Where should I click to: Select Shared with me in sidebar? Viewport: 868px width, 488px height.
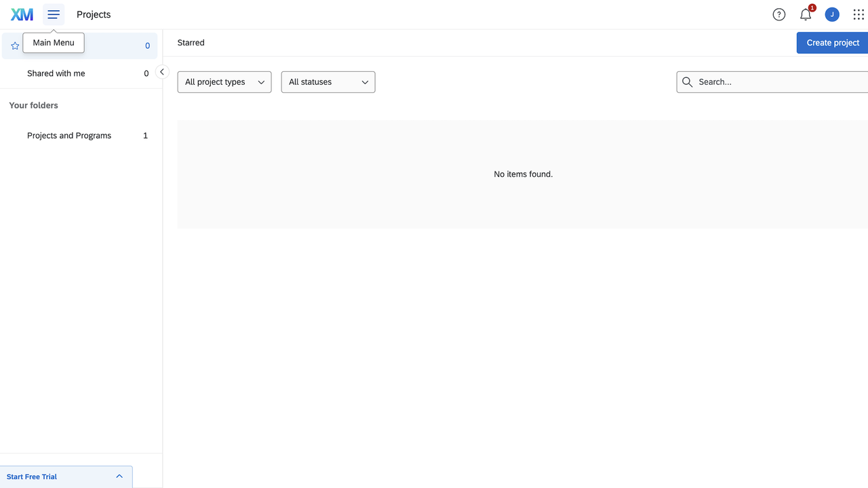coord(56,73)
